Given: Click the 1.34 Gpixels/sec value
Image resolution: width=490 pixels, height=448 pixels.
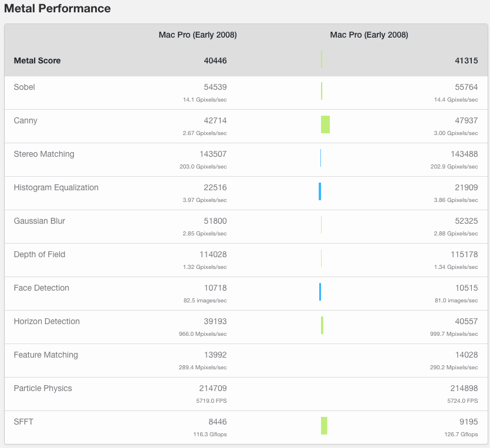Looking at the screenshot, I should (456, 267).
